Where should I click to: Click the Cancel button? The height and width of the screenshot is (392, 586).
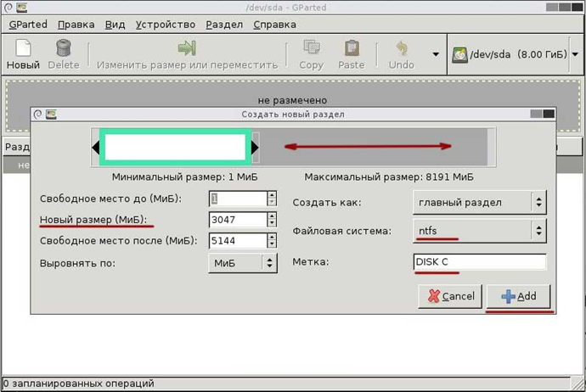pyautogui.click(x=450, y=296)
